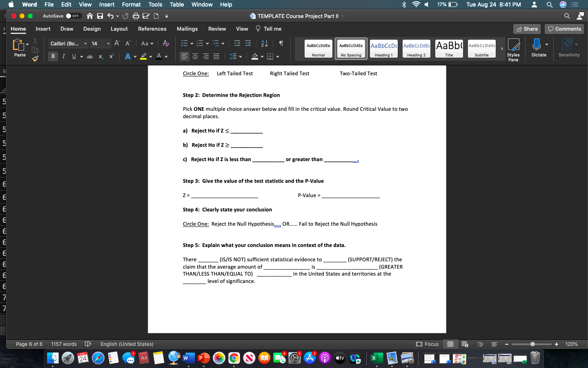Open Excel from the Dock
The image size is (588, 368).
pos(376,358)
